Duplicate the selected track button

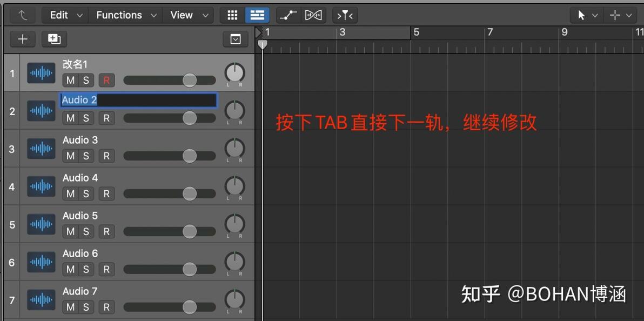coord(54,39)
